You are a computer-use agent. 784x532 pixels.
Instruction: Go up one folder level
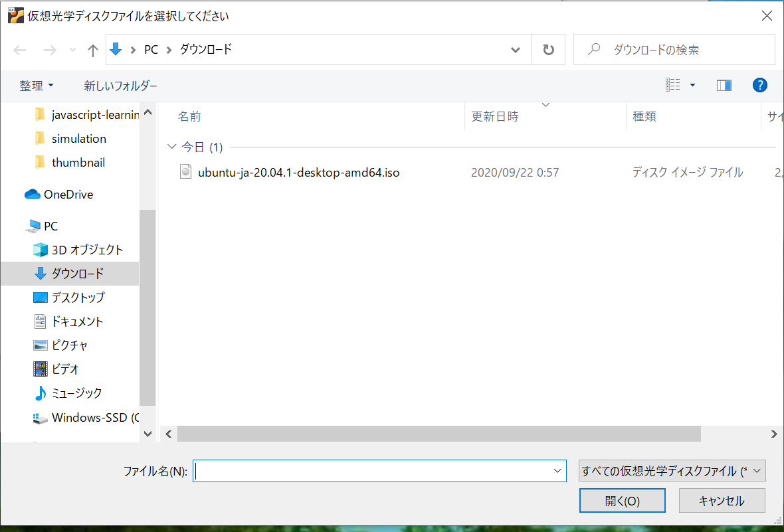(x=92, y=50)
